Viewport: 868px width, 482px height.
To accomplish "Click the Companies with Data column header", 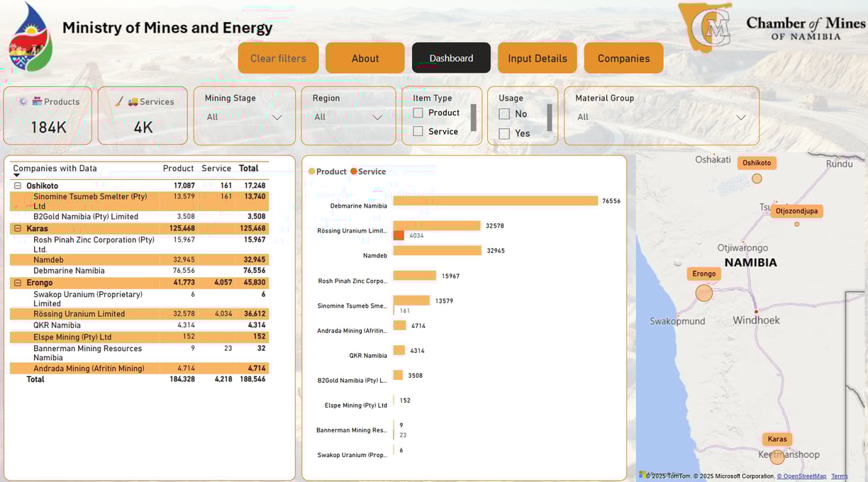I will [55, 168].
